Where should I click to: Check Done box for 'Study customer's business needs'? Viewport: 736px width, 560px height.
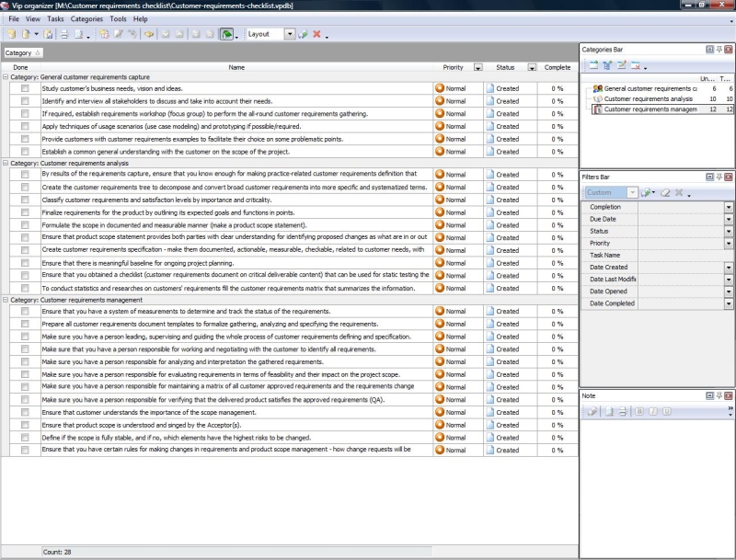point(25,88)
